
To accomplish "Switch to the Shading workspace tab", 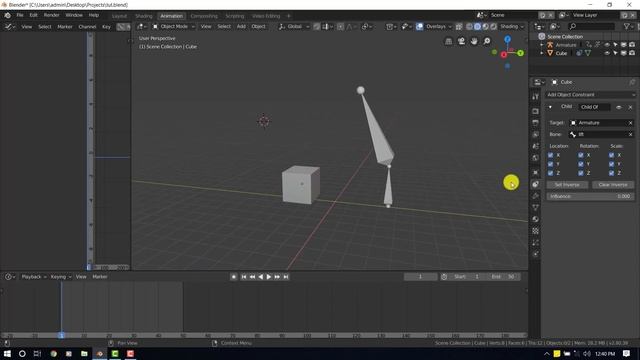I will pyautogui.click(x=144, y=16).
